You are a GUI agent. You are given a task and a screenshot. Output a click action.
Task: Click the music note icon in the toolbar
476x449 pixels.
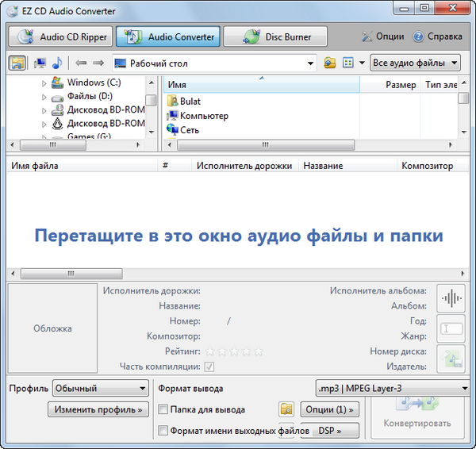[57, 63]
